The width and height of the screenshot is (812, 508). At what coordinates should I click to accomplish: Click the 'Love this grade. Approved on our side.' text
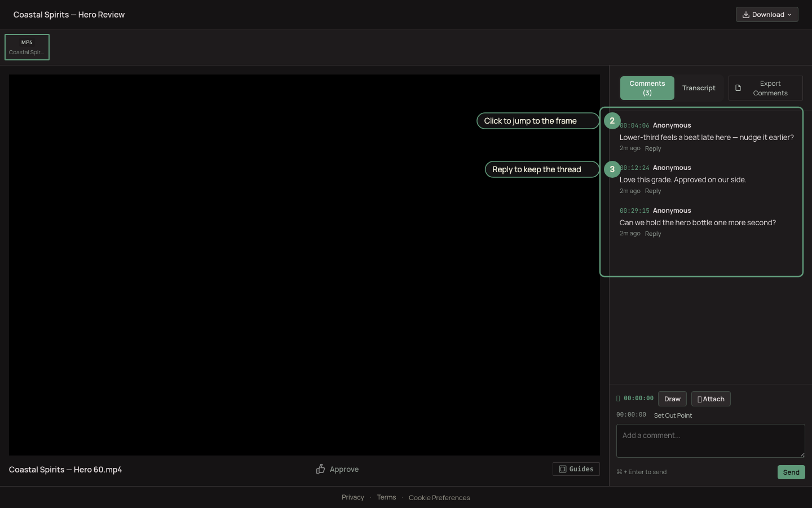[683, 179]
